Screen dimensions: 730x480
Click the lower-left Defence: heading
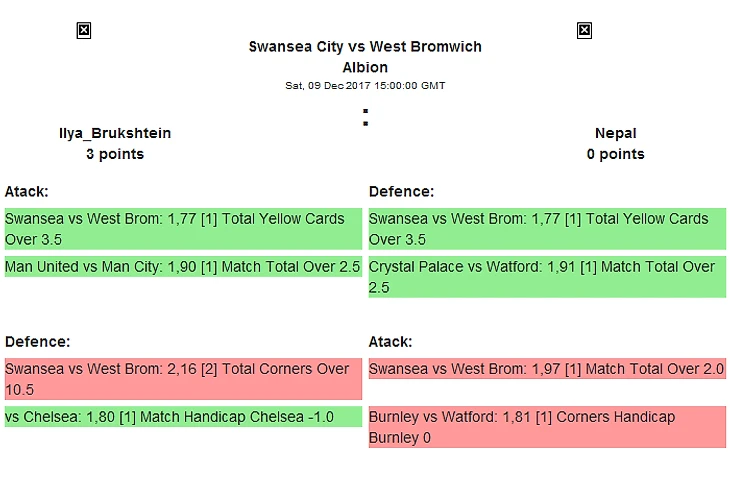point(37,341)
